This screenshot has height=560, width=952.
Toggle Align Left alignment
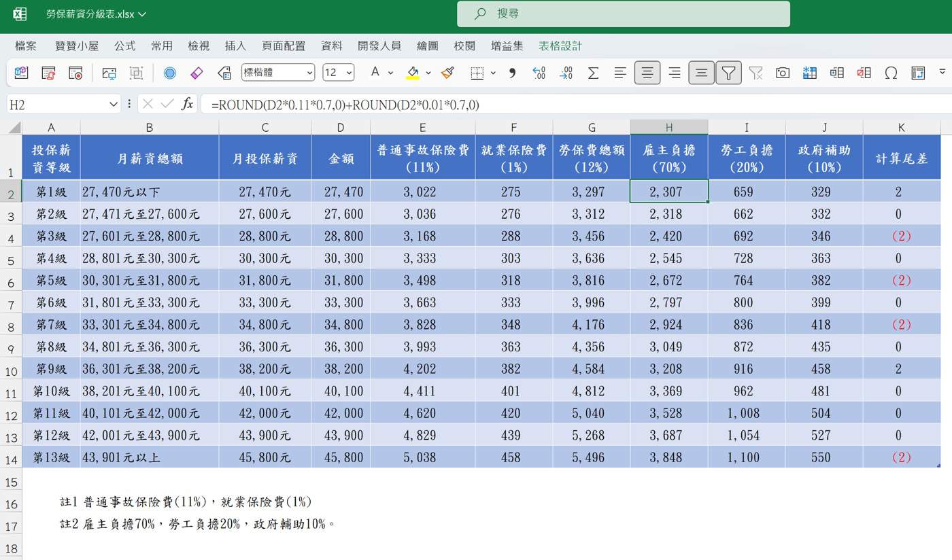[x=620, y=73]
